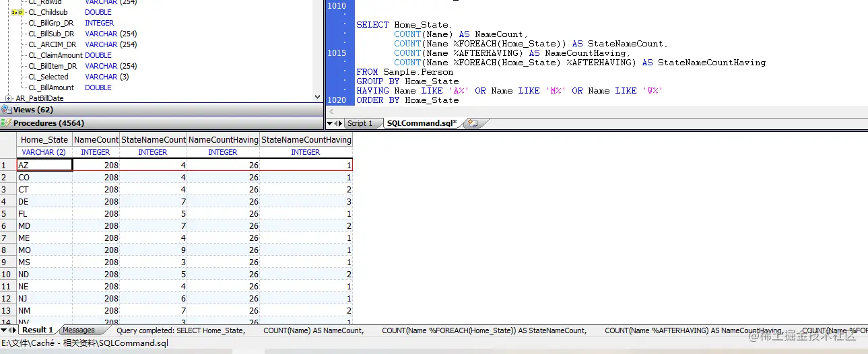Click the SQLCommand.sql file path in the status bar
The height and width of the screenshot is (354, 868).
coord(85,343)
